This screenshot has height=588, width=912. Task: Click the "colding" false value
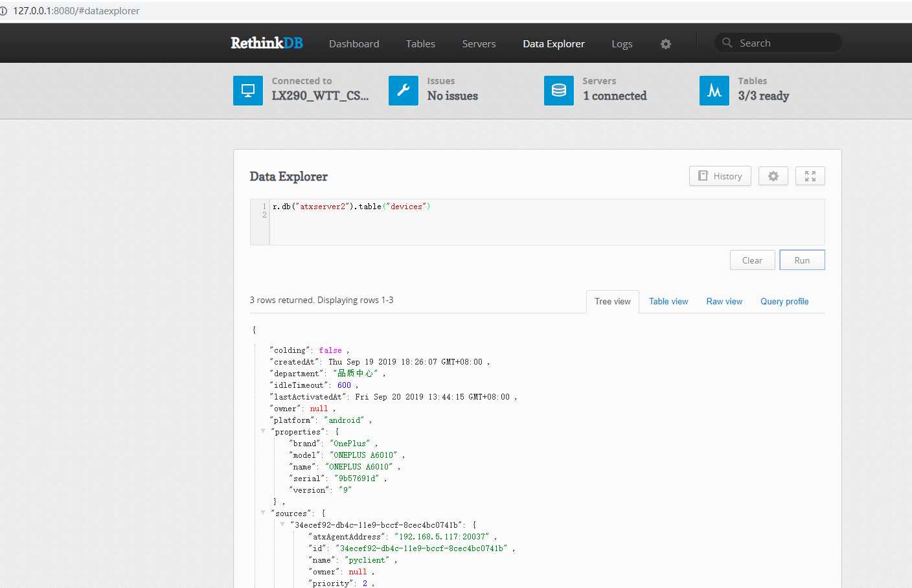tap(330, 350)
